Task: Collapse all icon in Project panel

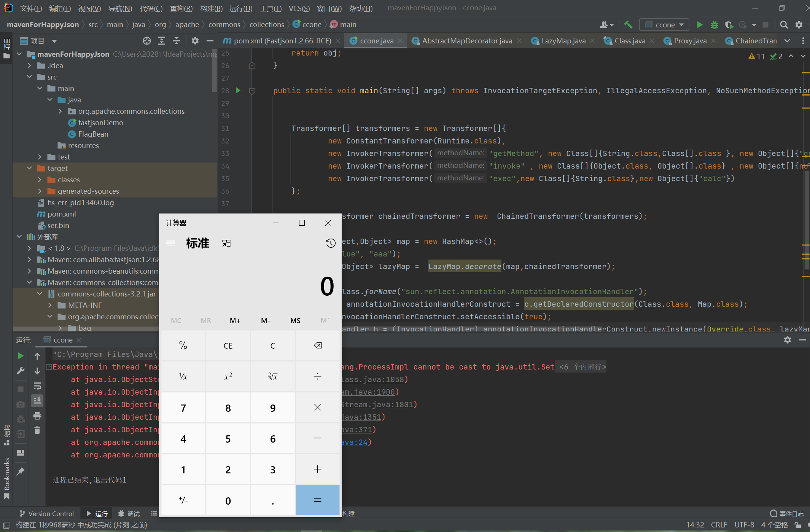Action: coord(177,41)
